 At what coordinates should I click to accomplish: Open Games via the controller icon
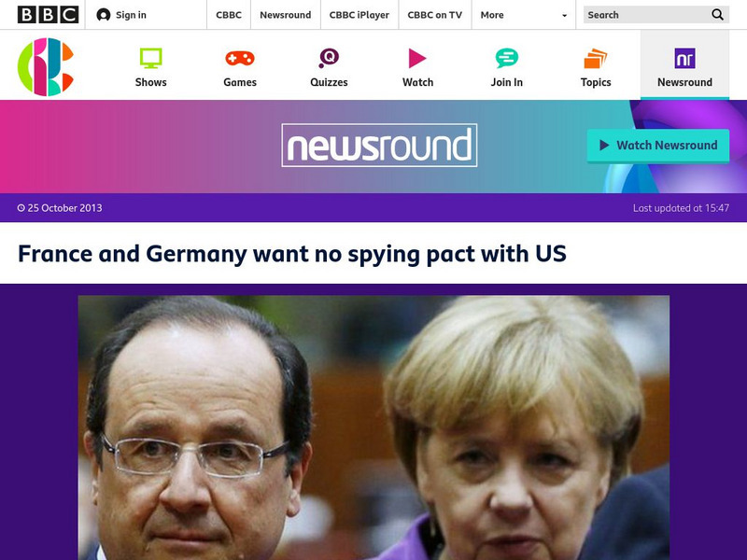pos(240,58)
